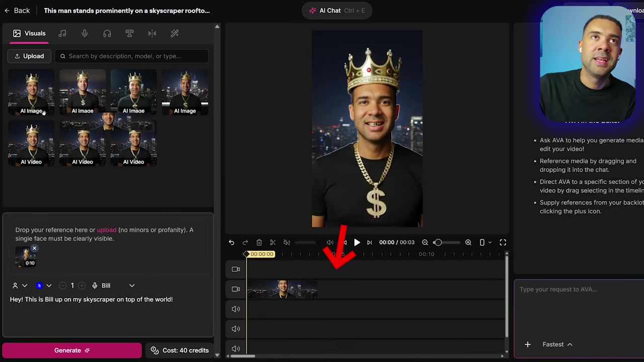Redo the last timeline action
Image resolution: width=644 pixels, height=362 pixels.
(x=245, y=242)
